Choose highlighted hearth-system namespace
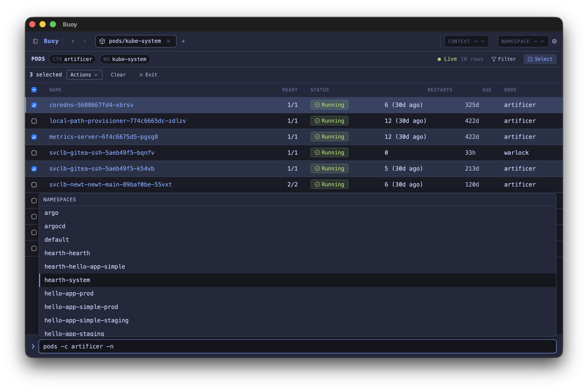 coord(298,280)
